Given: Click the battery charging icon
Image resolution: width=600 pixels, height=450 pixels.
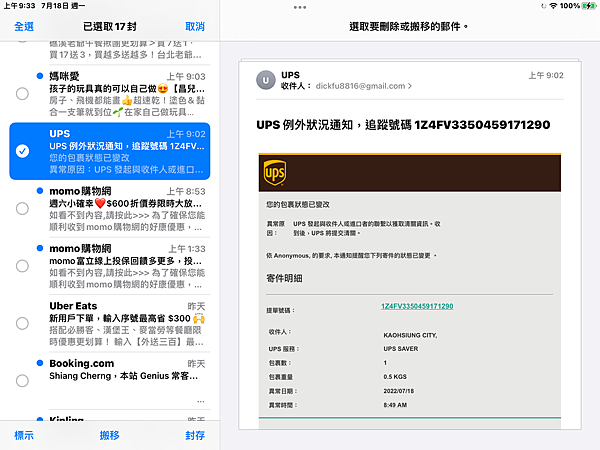Looking at the screenshot, I should click(589, 6).
